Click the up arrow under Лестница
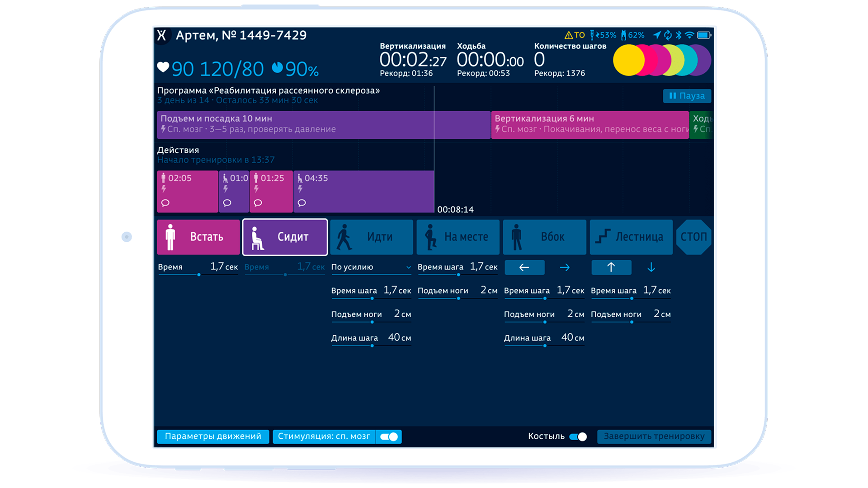Screen dimensions: 868x488 [x=611, y=267]
